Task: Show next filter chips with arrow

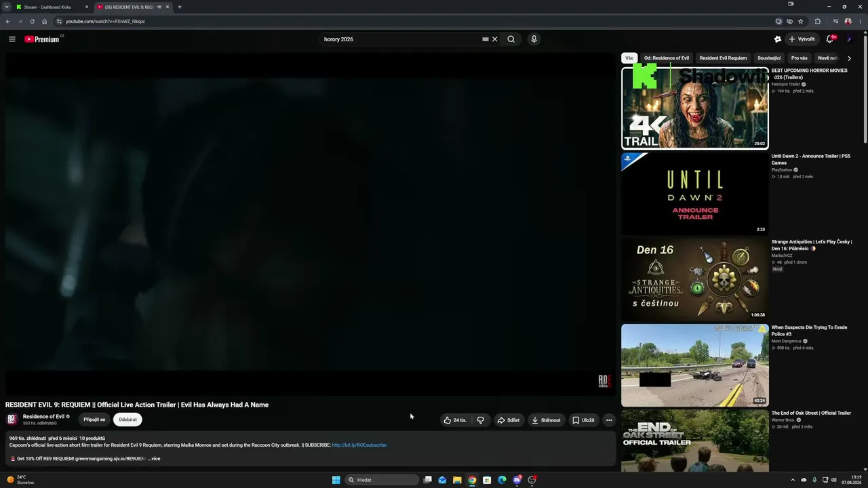Action: (x=849, y=58)
